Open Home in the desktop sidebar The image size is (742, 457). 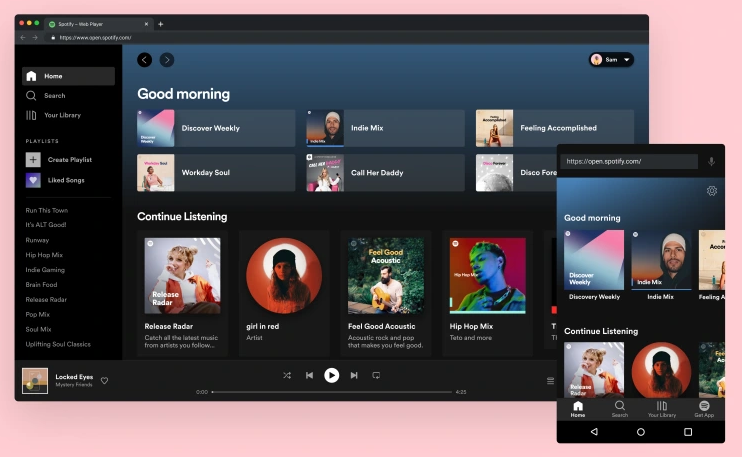pos(68,76)
